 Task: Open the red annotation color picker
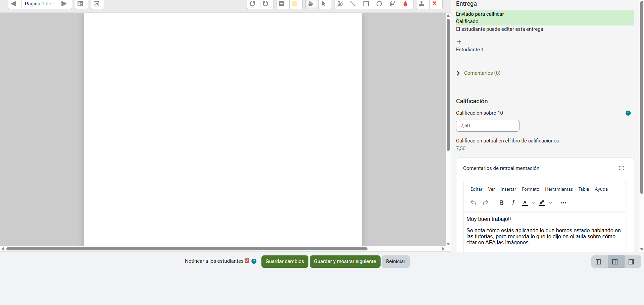click(405, 4)
